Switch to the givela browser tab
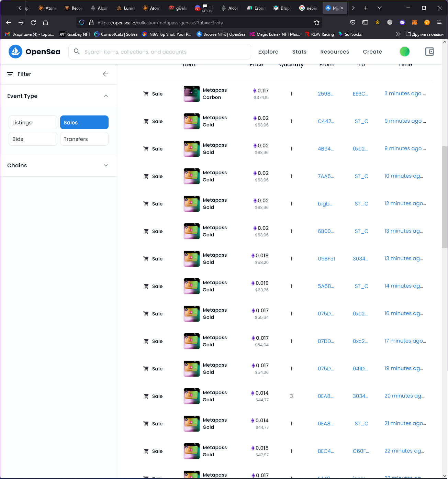 pos(178,8)
